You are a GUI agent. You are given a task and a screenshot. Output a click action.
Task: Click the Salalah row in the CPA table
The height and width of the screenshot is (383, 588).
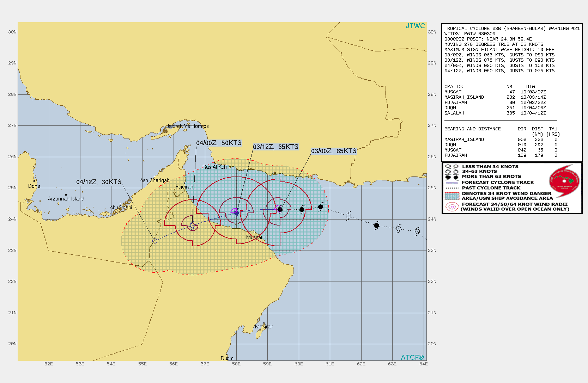click(x=495, y=113)
